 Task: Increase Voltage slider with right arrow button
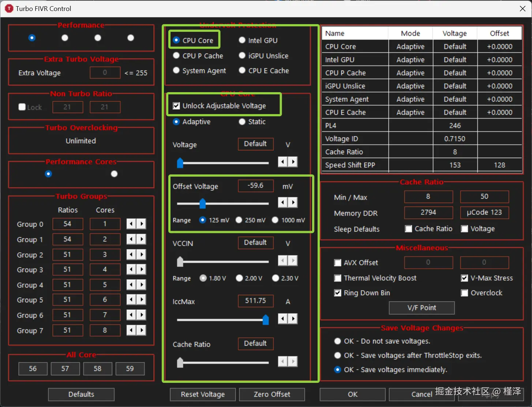coord(293,162)
